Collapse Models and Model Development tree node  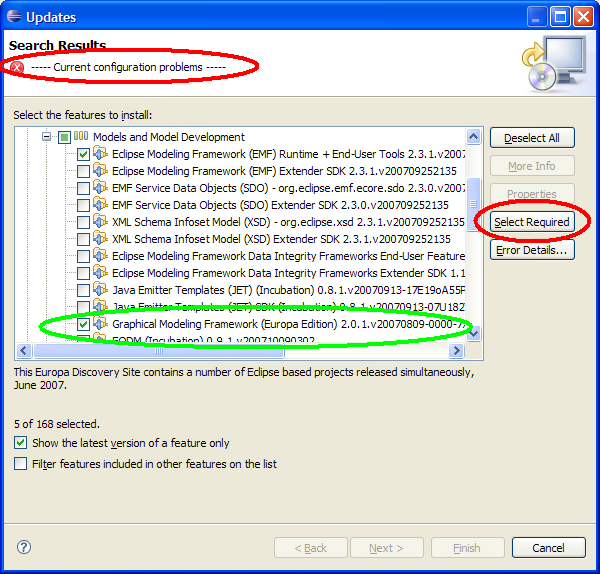click(46, 137)
